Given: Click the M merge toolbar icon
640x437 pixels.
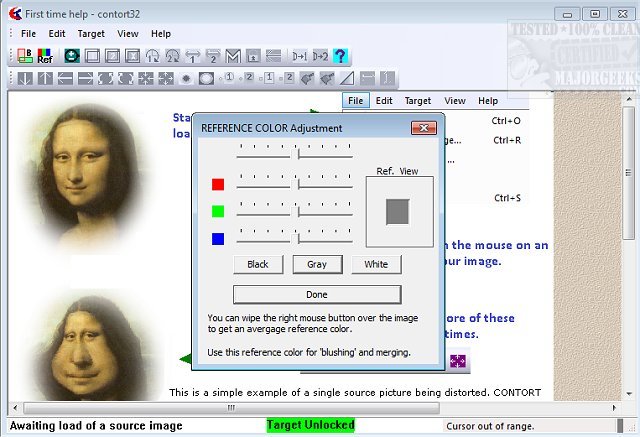Looking at the screenshot, I should tap(233, 56).
